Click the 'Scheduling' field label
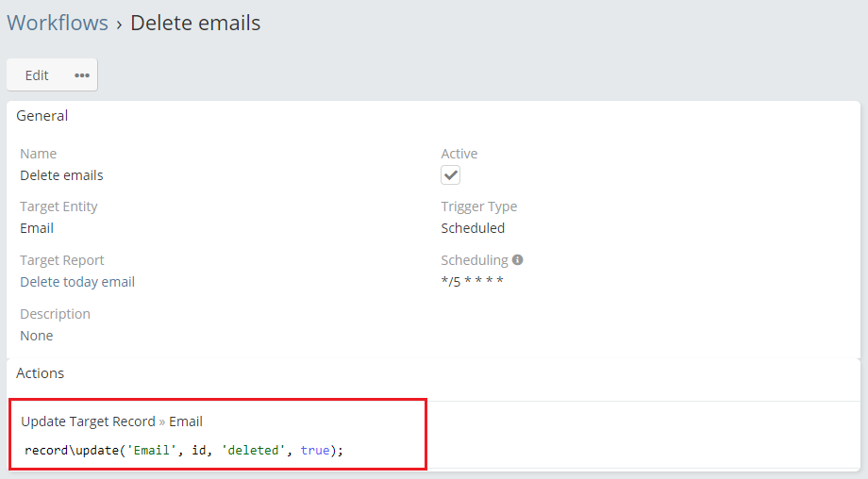 [474, 260]
